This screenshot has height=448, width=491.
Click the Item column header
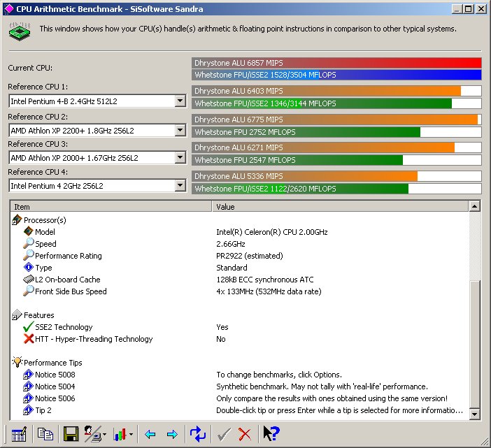(111, 207)
